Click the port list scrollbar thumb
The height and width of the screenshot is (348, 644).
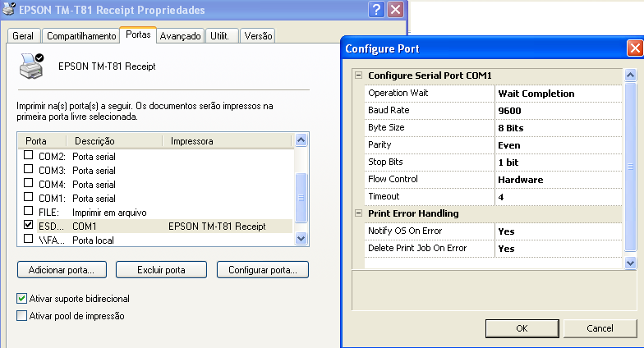[x=301, y=197]
